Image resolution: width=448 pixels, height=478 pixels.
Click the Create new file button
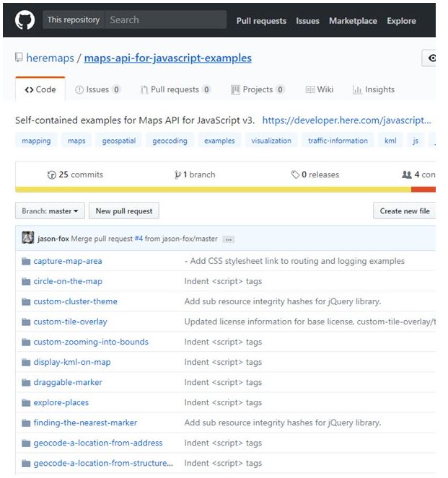(x=404, y=211)
